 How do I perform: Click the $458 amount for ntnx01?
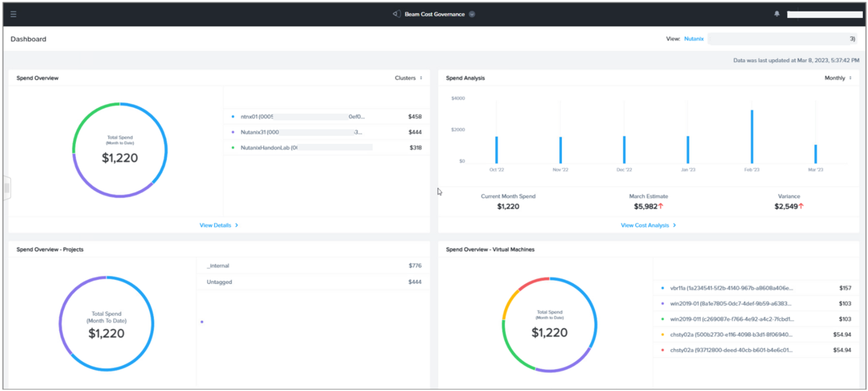pos(414,116)
